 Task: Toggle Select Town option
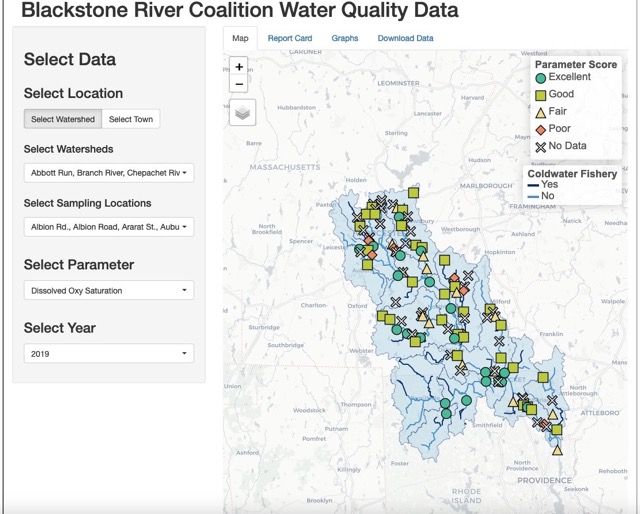tap(131, 119)
